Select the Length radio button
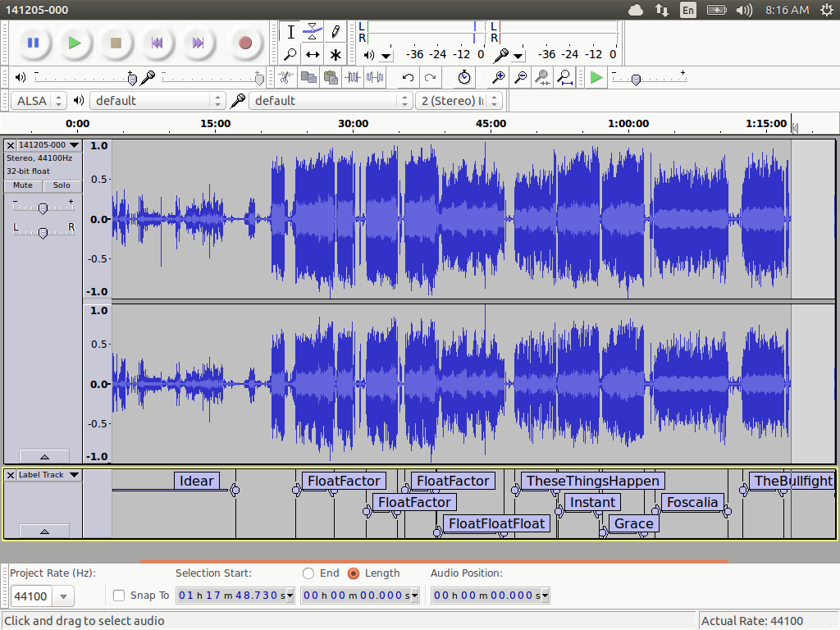Image resolution: width=840 pixels, height=630 pixels. (354, 573)
